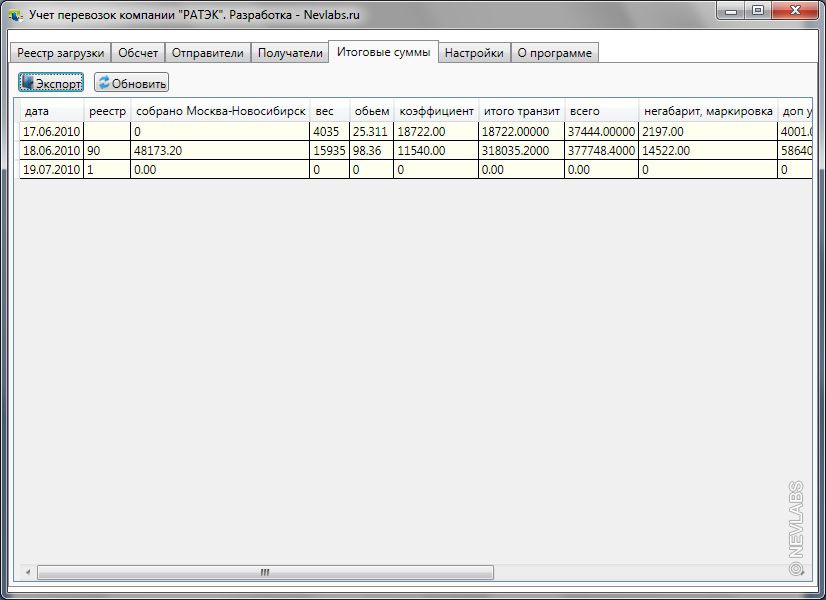Click the коэффициент column header
This screenshot has width=826, height=600.
click(x=436, y=111)
